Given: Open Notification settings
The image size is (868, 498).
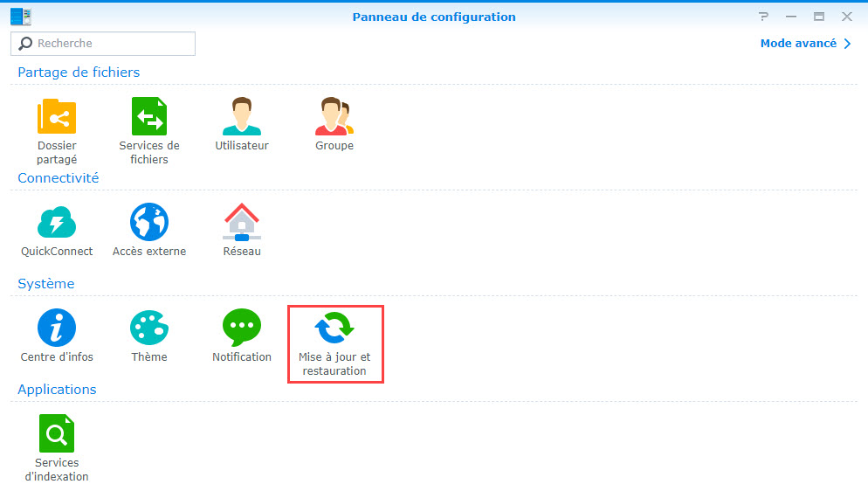Looking at the screenshot, I should point(242,329).
